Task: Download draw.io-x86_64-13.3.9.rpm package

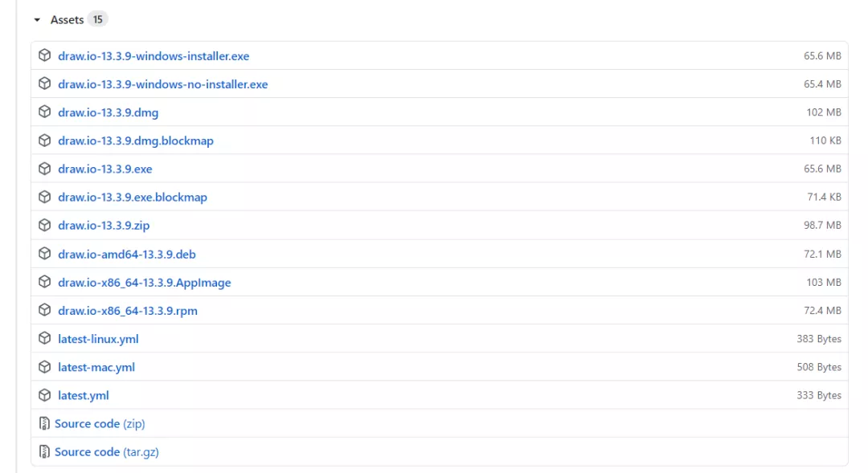Action: (x=128, y=310)
